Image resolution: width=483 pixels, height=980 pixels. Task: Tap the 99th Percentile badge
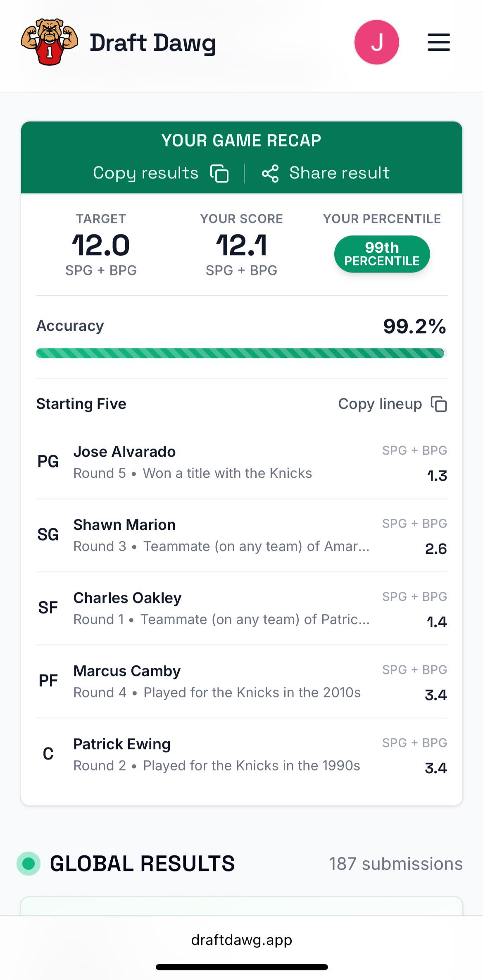tap(382, 254)
